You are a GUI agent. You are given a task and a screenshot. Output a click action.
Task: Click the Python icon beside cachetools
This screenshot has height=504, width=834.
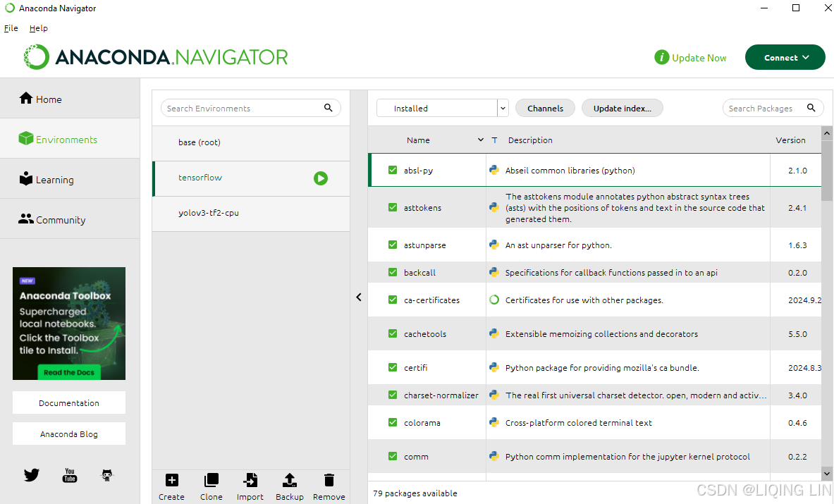494,334
